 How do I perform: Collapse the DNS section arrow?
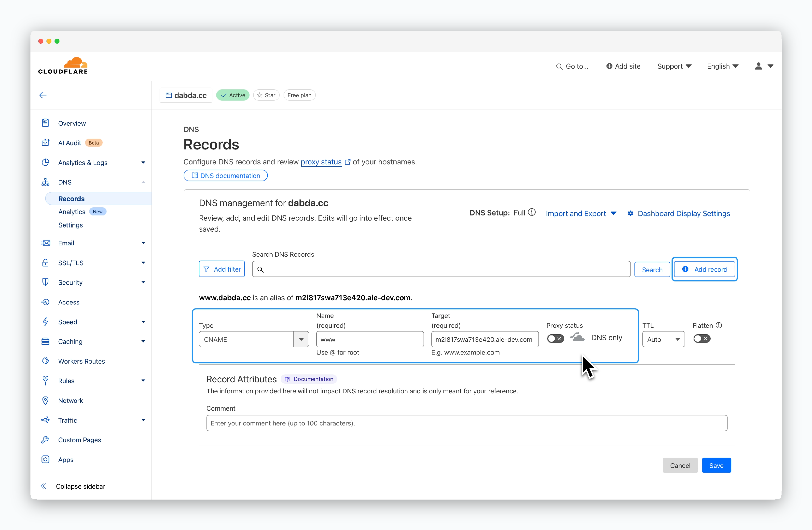143,182
